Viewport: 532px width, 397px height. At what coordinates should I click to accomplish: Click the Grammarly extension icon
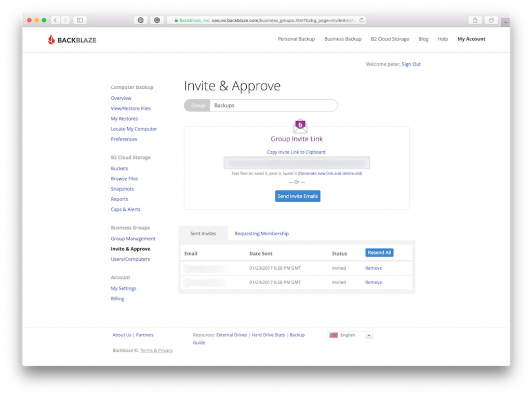[157, 20]
